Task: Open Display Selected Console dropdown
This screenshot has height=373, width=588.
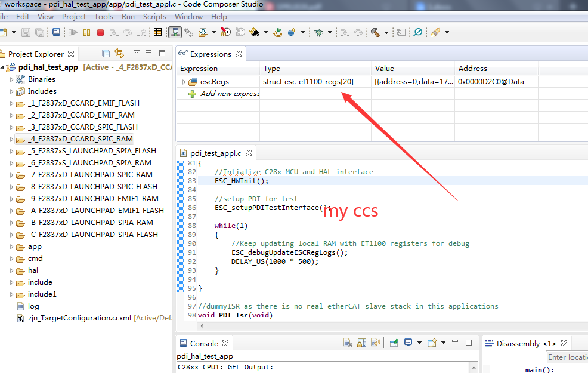Action: point(419,343)
